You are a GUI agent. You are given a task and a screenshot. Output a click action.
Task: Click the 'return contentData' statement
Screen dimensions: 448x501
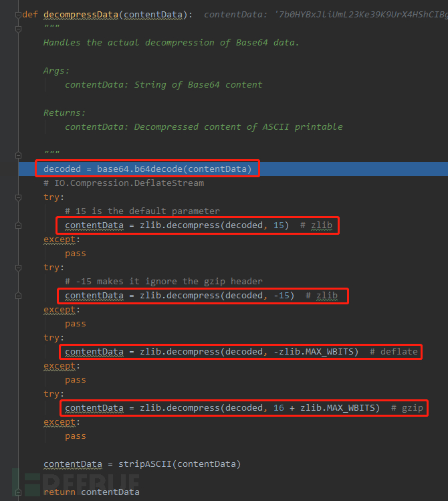tap(92, 492)
